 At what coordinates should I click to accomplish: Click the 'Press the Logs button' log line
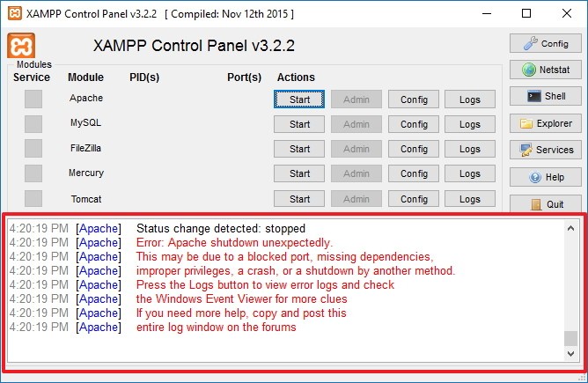click(x=265, y=284)
